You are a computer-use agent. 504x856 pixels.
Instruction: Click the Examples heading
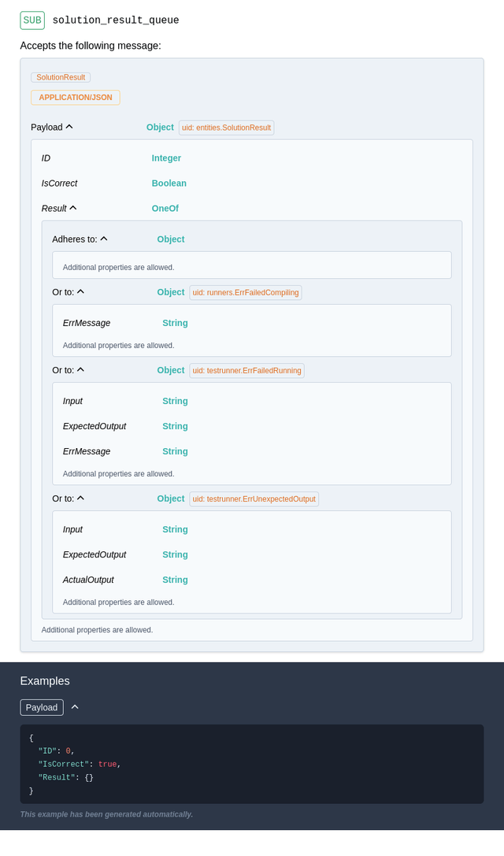click(45, 680)
